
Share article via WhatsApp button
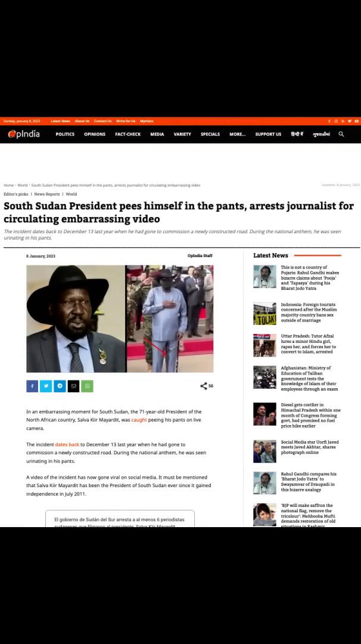(x=87, y=386)
